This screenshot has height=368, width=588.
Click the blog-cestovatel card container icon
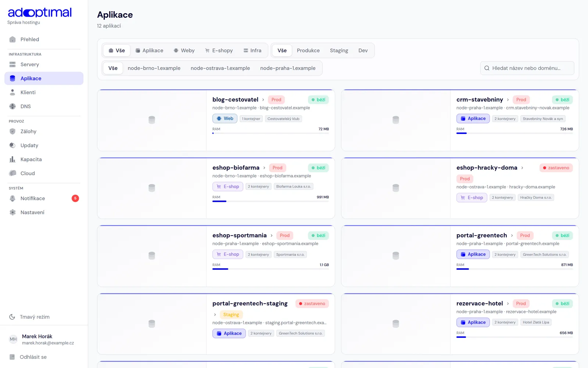pos(152,120)
